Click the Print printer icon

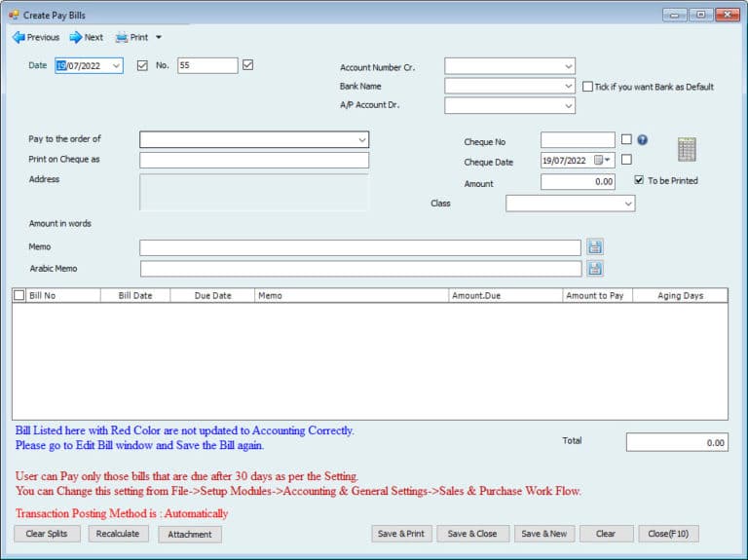[x=122, y=37]
